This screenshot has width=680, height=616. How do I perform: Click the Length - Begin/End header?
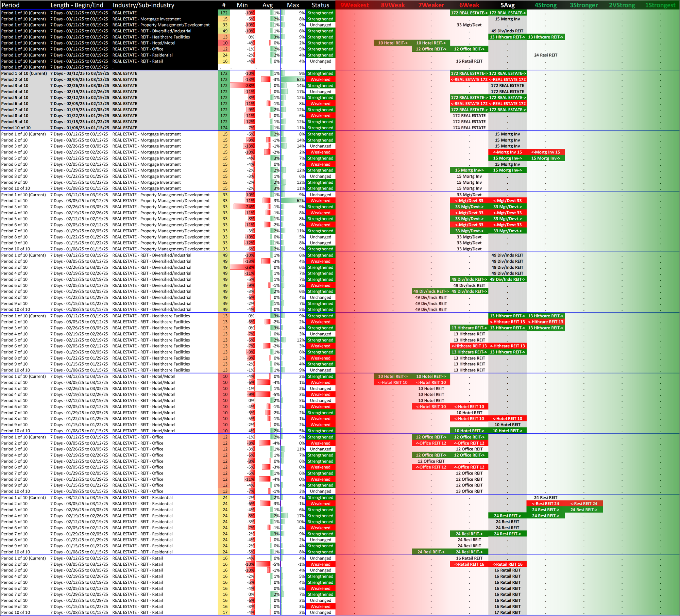(x=77, y=5)
